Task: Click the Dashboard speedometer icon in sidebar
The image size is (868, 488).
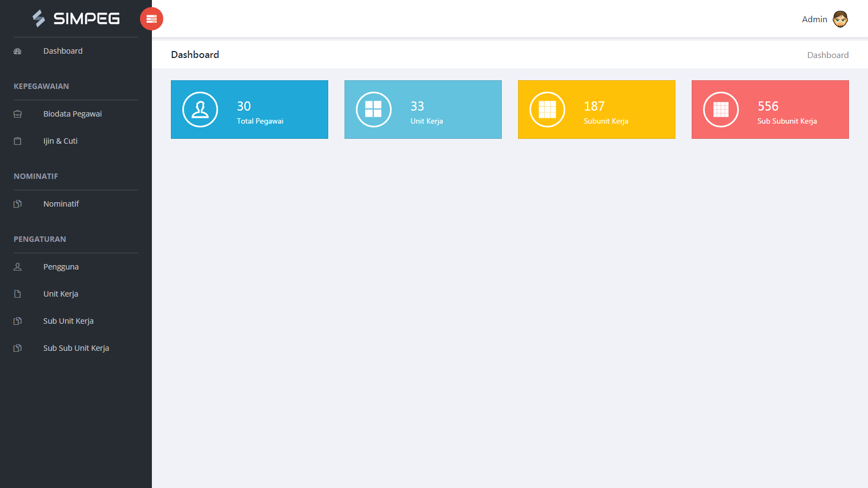Action: (17, 52)
